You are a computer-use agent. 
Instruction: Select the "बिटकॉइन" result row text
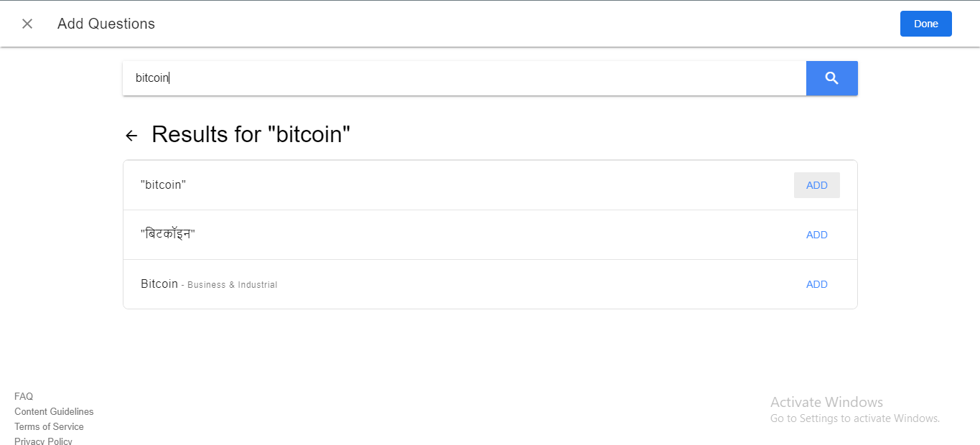168,235
